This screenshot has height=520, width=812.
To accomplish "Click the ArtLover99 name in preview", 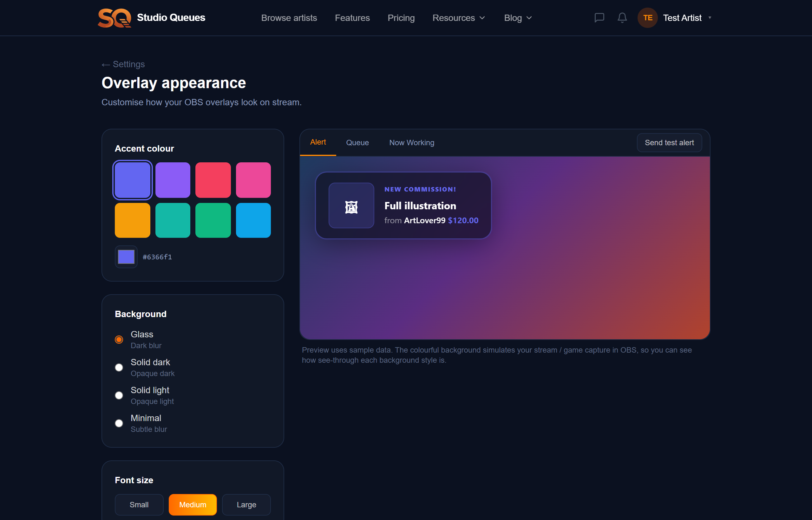I will (x=425, y=220).
